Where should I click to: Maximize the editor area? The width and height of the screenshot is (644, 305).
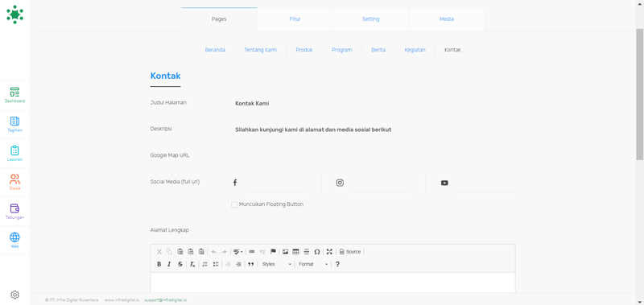(x=329, y=252)
